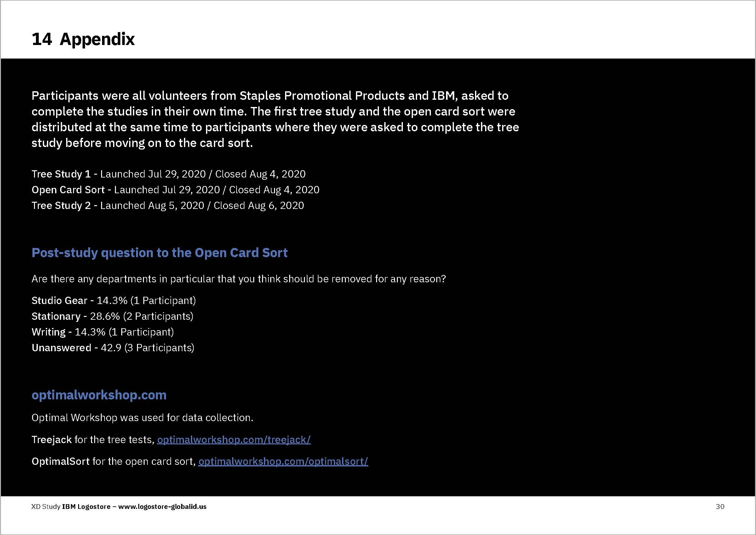This screenshot has width=756, height=535.
Task: Click the optimalworkshop.com heading
Action: (x=99, y=395)
